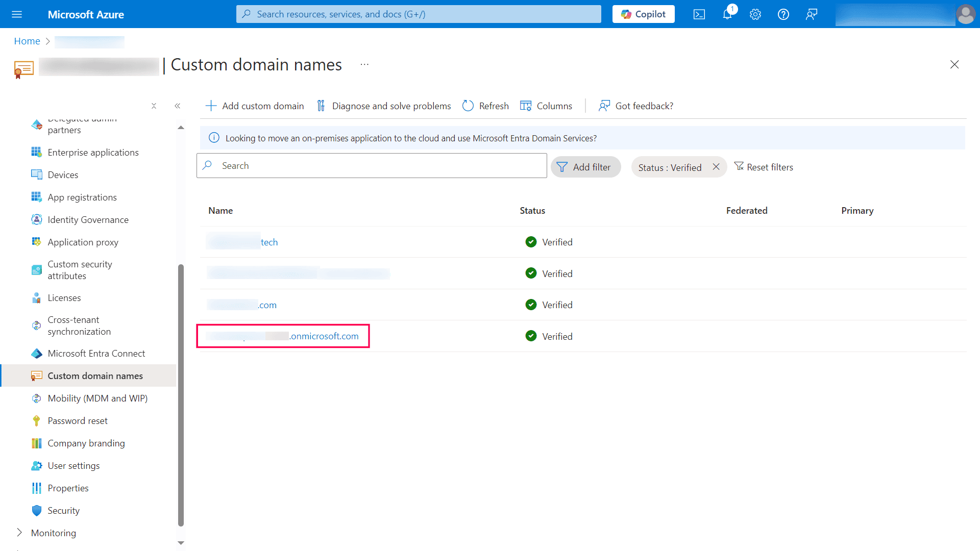Open the help question mark icon

tap(783, 14)
